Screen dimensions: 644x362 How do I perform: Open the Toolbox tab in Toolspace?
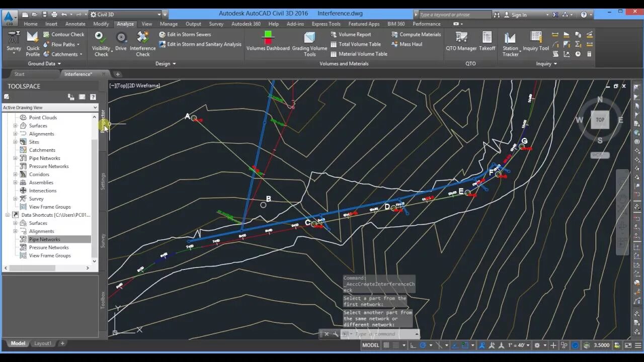click(103, 300)
